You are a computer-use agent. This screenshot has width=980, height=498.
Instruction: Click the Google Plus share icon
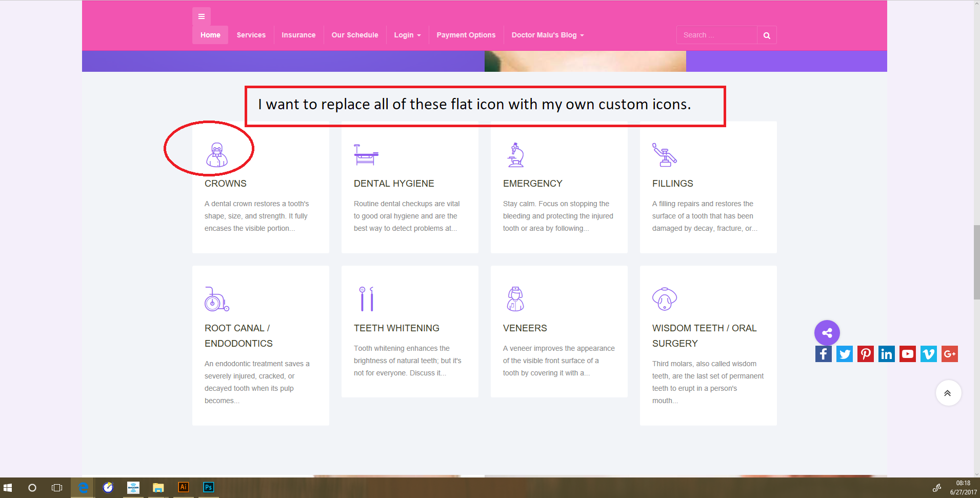click(x=949, y=354)
